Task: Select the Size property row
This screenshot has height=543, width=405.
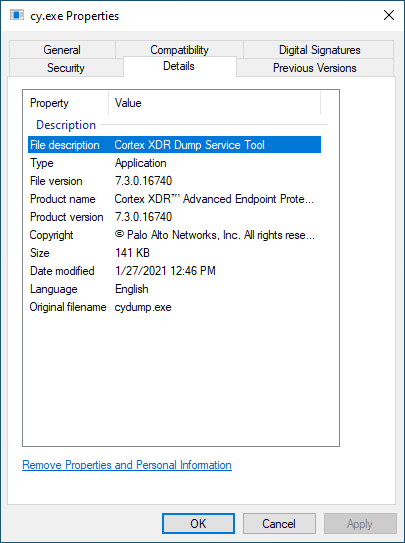Action: (x=174, y=253)
